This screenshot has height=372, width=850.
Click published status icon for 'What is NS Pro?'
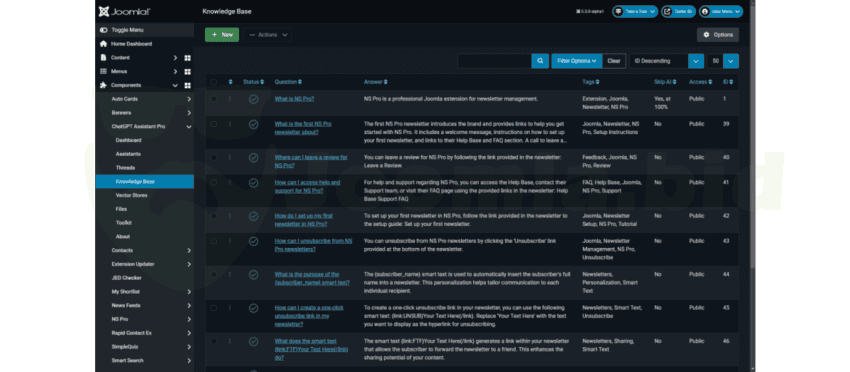(x=253, y=99)
